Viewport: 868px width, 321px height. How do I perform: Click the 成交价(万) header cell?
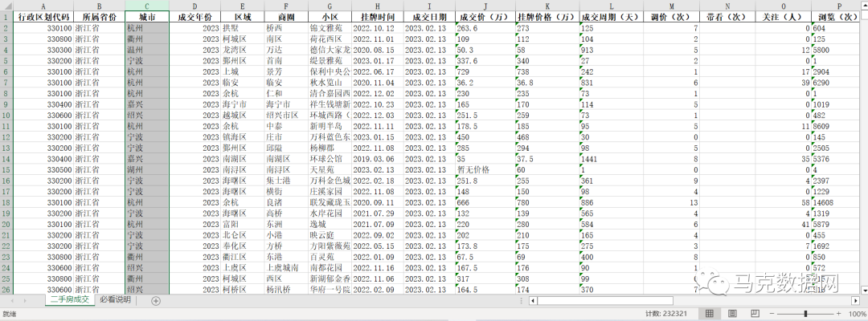click(x=485, y=17)
